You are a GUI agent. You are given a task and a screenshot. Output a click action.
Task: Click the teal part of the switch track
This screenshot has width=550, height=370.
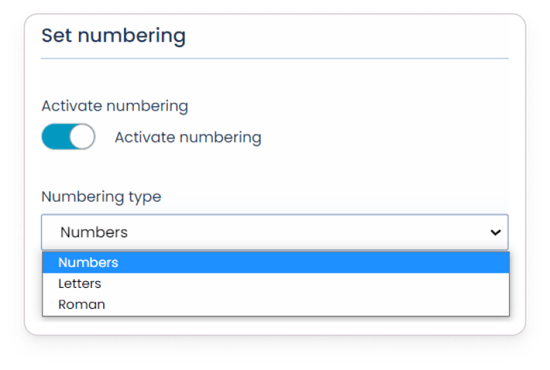55,136
